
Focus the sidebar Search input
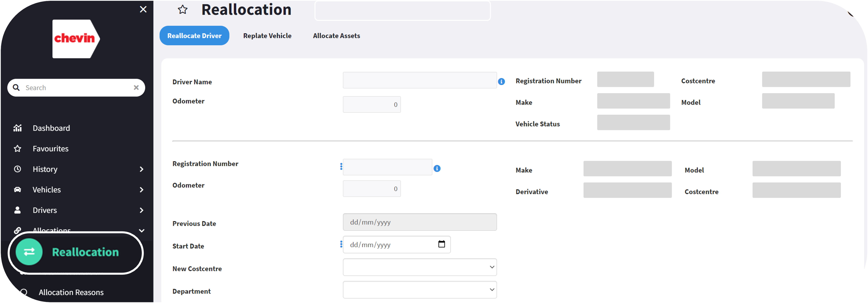[76, 88]
